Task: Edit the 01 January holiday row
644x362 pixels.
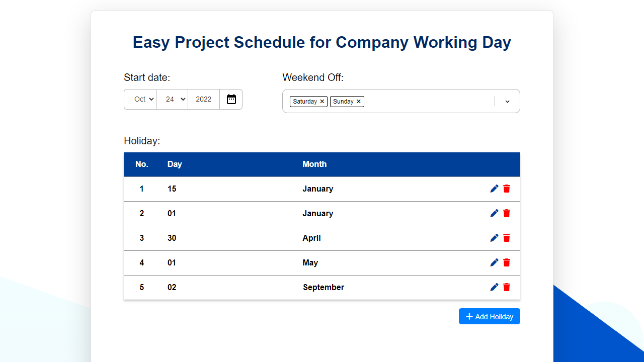Action: click(494, 213)
